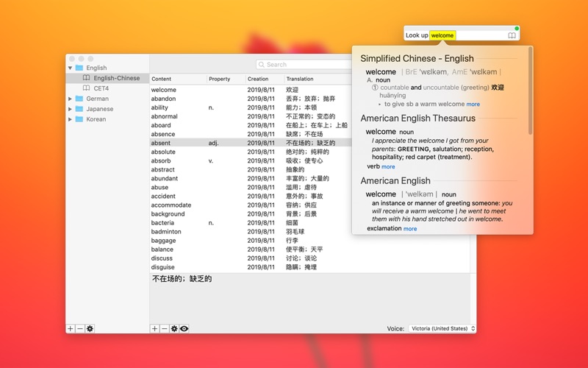
Task: Collapse the English folder
Action: tap(70, 68)
